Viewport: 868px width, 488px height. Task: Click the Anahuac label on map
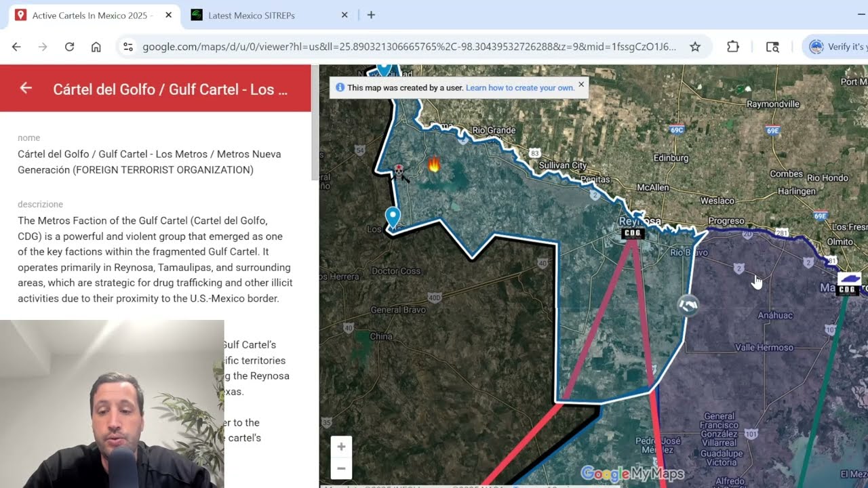pyautogui.click(x=775, y=315)
